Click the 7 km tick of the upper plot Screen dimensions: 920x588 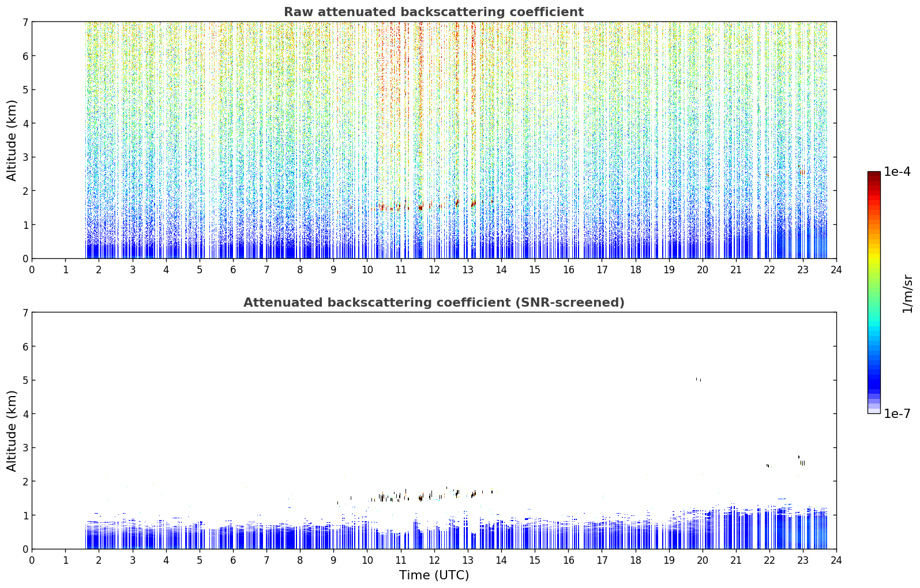coord(25,22)
